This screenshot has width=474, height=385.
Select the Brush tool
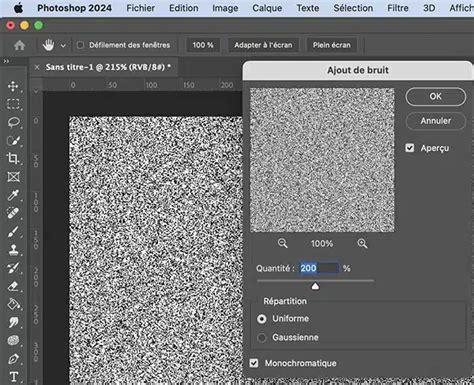(x=13, y=231)
